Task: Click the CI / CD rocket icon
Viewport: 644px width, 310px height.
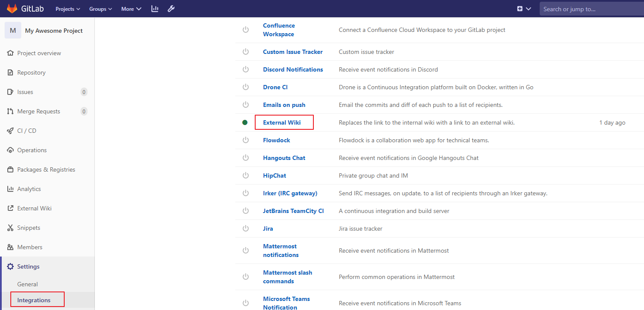Action: 10,131
